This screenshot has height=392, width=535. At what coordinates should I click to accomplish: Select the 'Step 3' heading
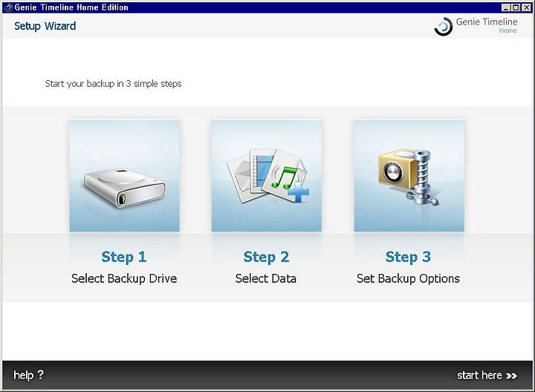[409, 257]
